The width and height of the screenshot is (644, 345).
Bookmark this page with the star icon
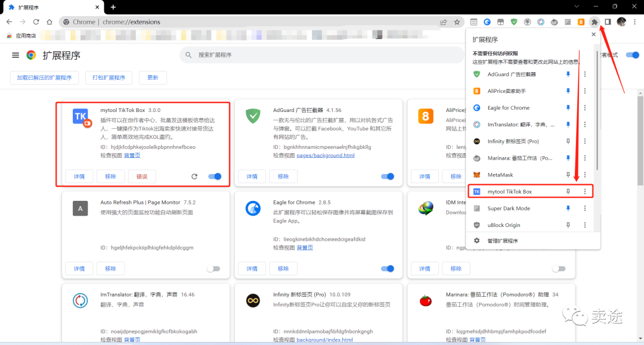(457, 22)
